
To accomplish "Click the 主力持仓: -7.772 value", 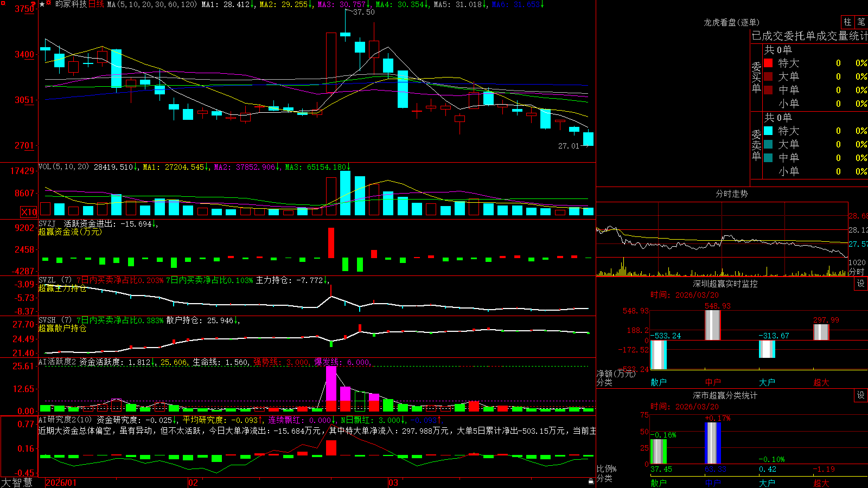I will (x=292, y=280).
